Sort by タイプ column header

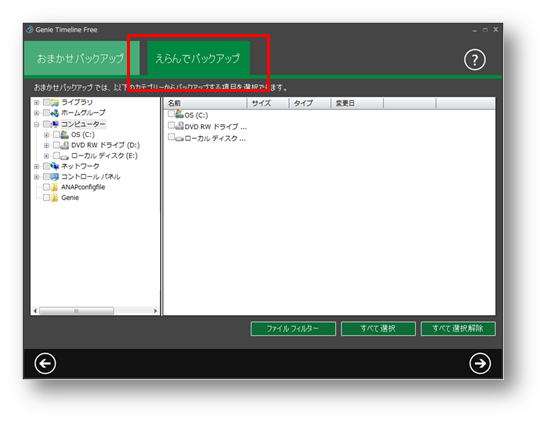click(310, 103)
